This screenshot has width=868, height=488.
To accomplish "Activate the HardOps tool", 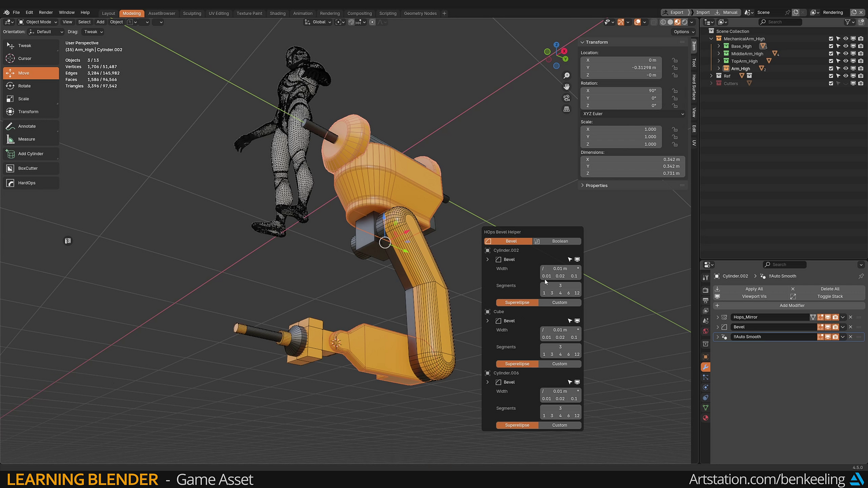I will tap(31, 183).
